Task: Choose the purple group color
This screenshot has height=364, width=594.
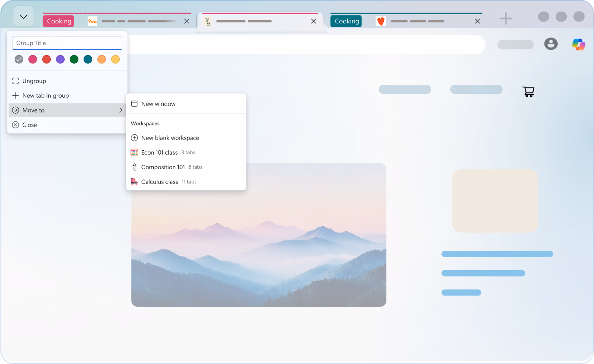Action: (x=60, y=59)
